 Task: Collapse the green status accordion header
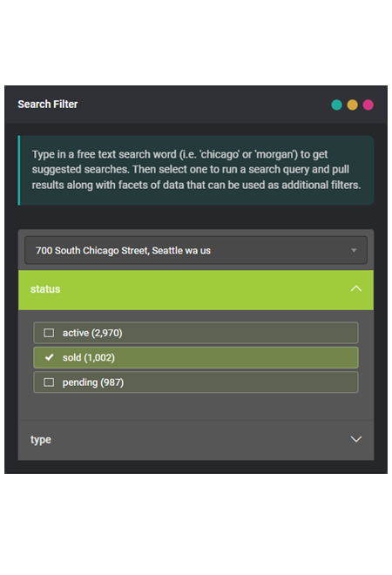196,290
